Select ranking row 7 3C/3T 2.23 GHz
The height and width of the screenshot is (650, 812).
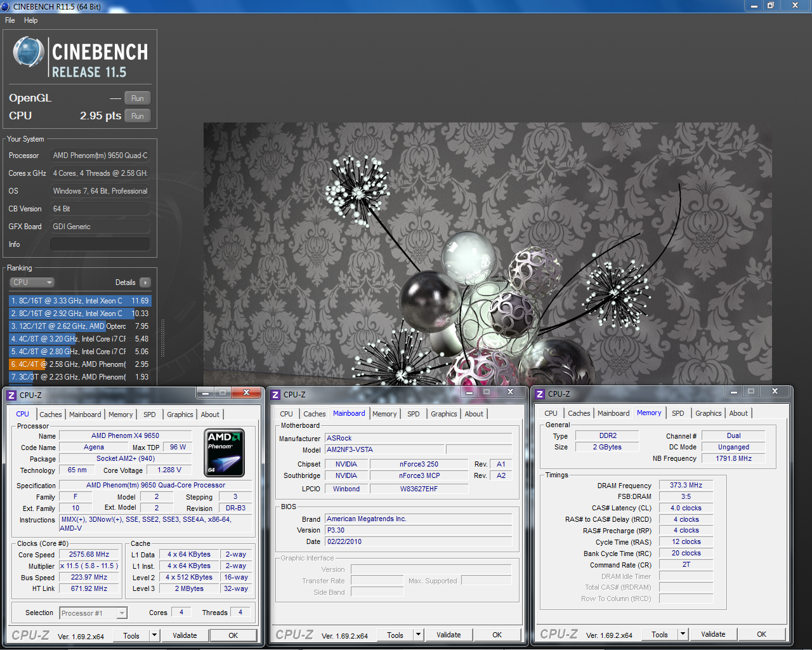click(x=80, y=377)
